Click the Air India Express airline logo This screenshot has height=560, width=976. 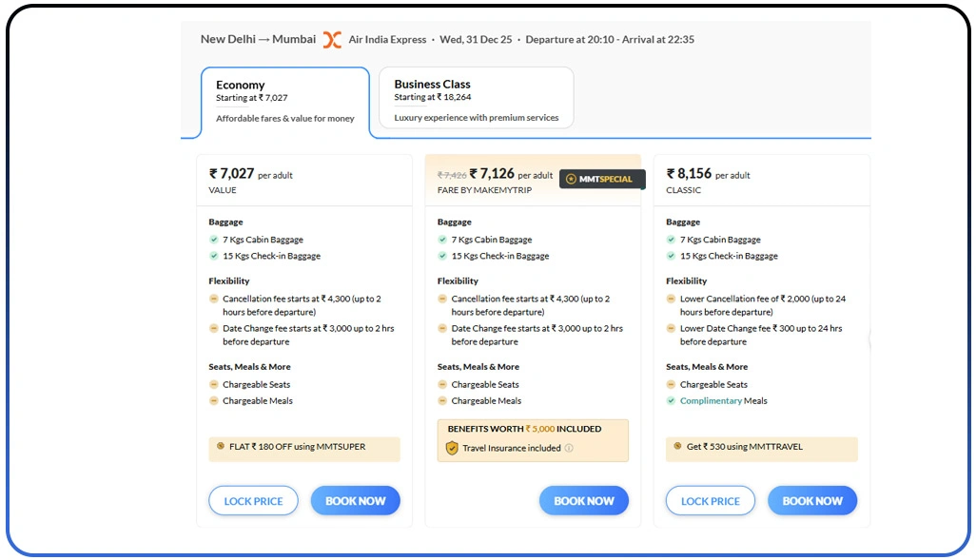(x=331, y=40)
